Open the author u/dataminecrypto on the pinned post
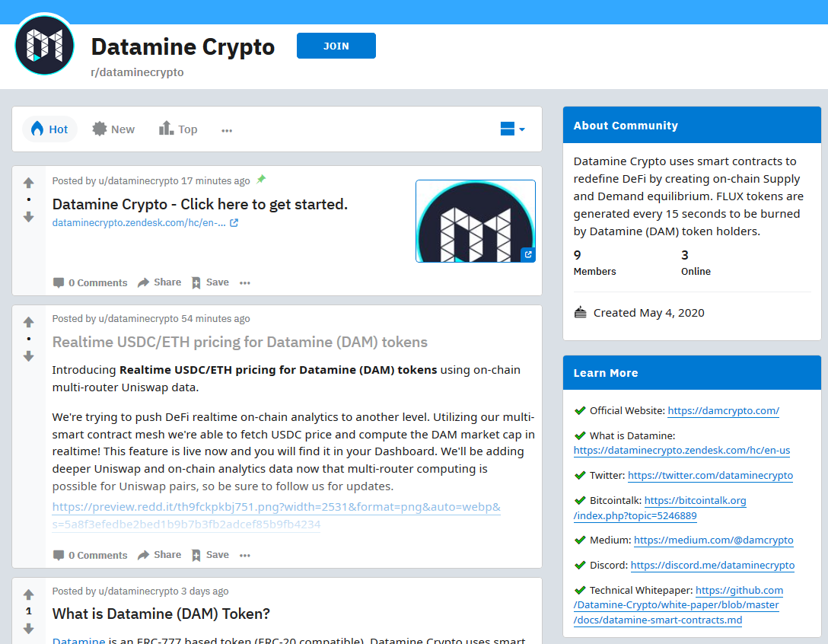This screenshot has height=644, width=828. (139, 180)
